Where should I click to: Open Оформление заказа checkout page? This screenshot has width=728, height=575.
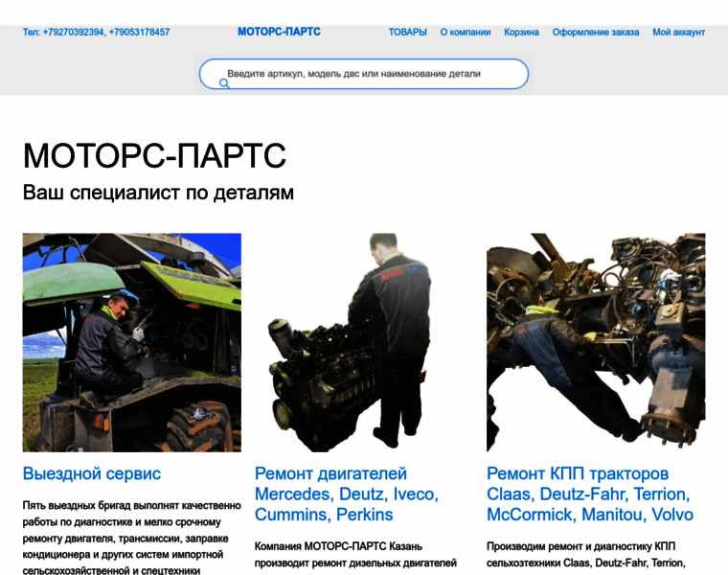[x=596, y=32]
